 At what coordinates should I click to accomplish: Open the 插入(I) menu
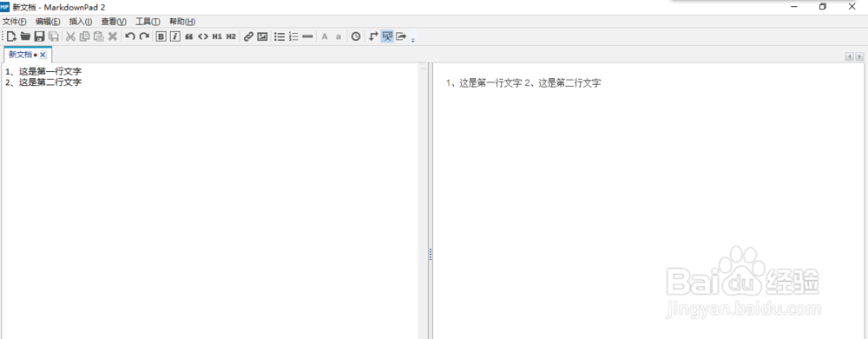pos(80,22)
